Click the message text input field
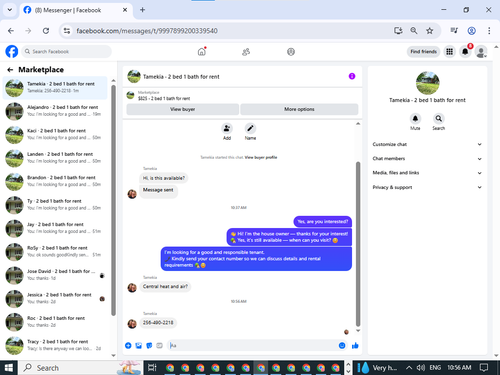 pyautogui.click(x=253, y=346)
